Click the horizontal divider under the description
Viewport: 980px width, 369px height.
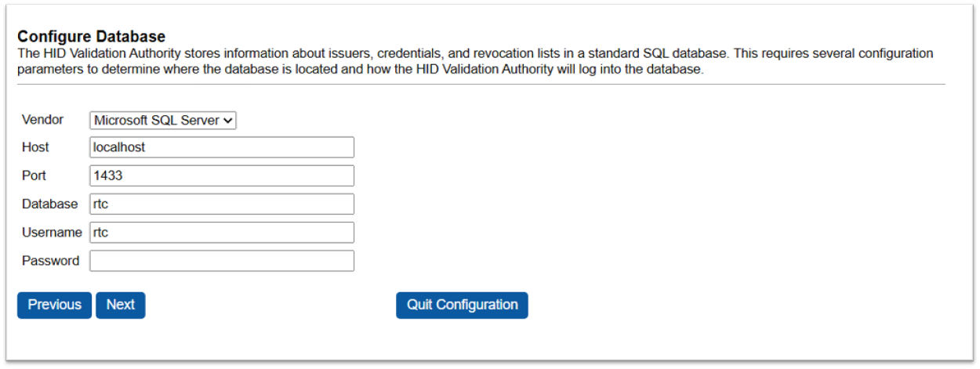[x=481, y=84]
